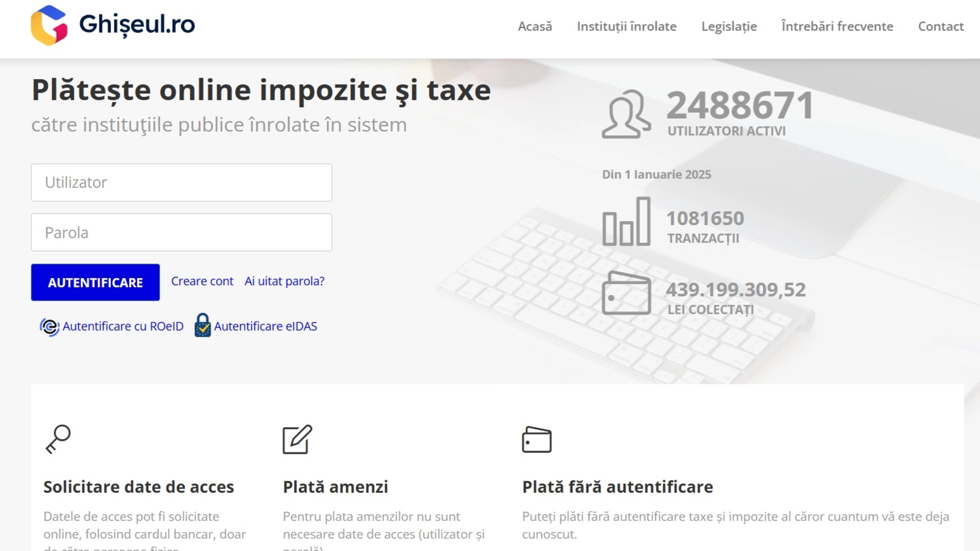This screenshot has width=980, height=551.
Task: Click the large wallet icon beside lei colectați
Action: [x=626, y=293]
